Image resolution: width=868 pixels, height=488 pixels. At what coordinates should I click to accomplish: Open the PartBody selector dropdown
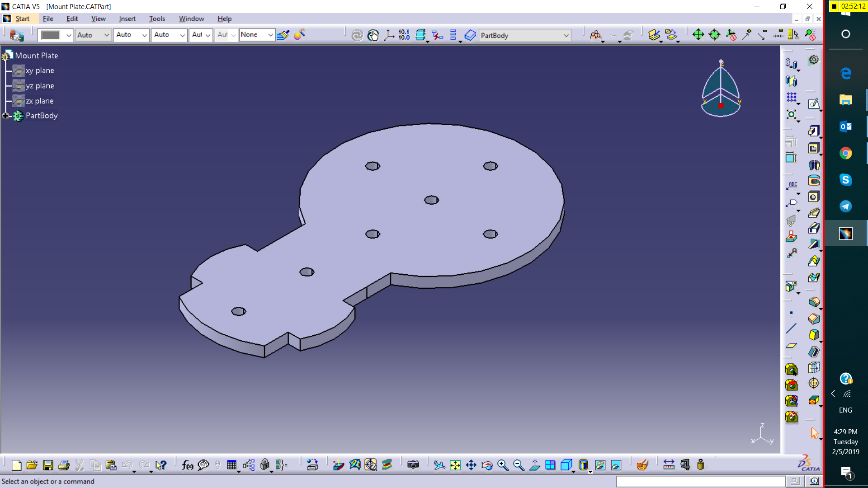[x=566, y=35]
